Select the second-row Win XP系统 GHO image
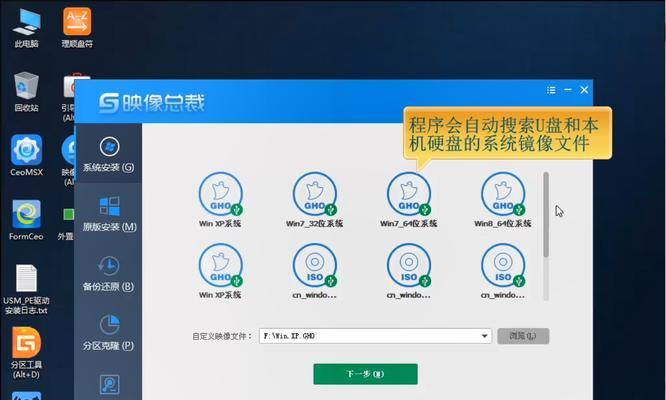This screenshot has height=400, width=666. 220,271
